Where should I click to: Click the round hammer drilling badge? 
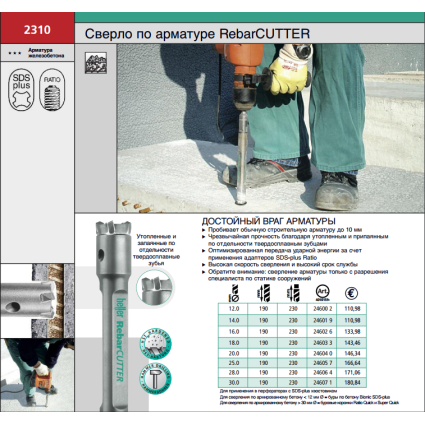point(155,378)
